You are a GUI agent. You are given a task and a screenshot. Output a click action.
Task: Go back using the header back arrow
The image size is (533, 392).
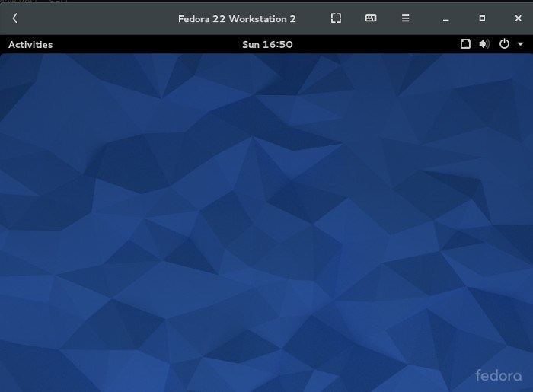coord(14,18)
